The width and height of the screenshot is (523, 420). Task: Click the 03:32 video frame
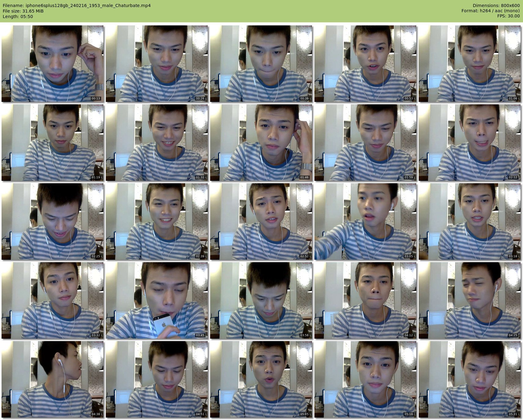[x=52, y=300]
